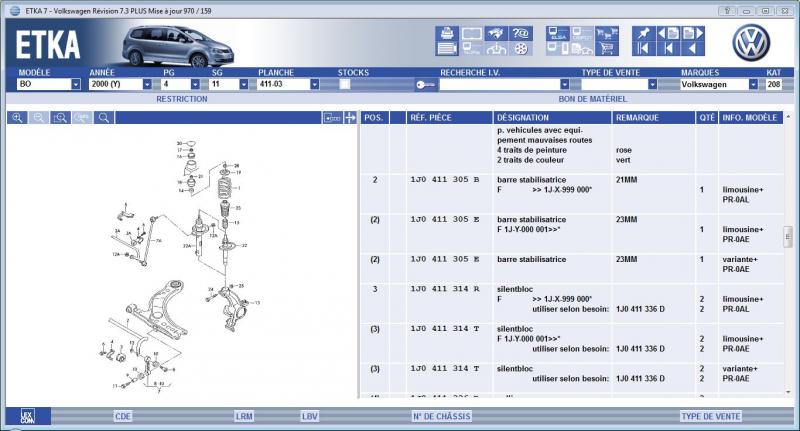Zoom in on the parts diagram
The width and height of the screenshot is (800, 431).
pyautogui.click(x=17, y=118)
